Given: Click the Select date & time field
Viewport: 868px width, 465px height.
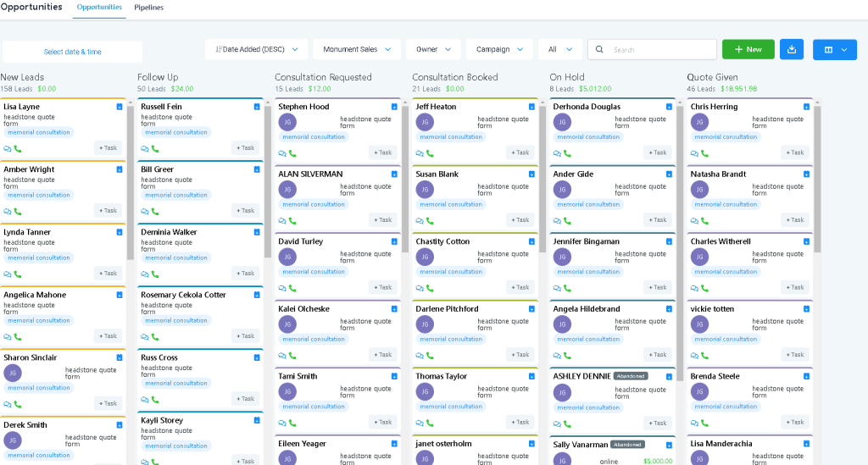Looking at the screenshot, I should tap(72, 52).
